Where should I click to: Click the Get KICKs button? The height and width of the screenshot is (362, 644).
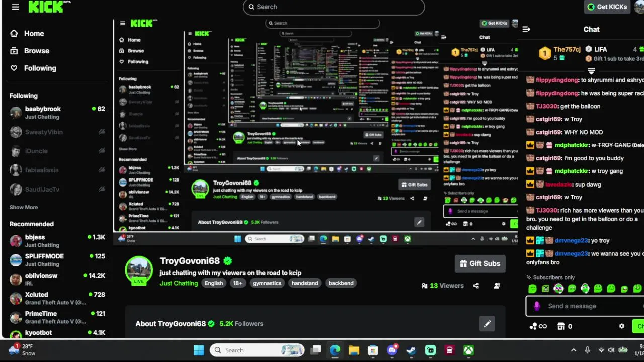[x=607, y=7]
